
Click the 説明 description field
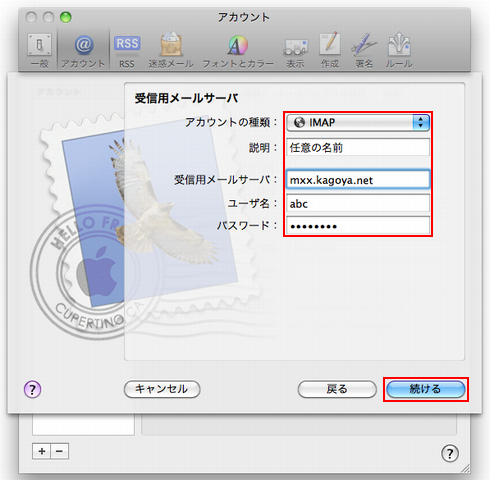click(358, 147)
